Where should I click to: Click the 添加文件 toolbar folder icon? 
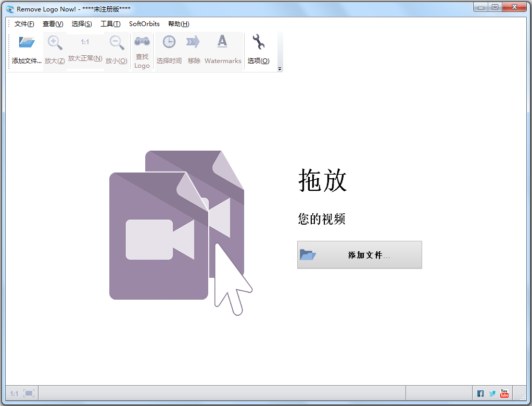click(x=27, y=42)
